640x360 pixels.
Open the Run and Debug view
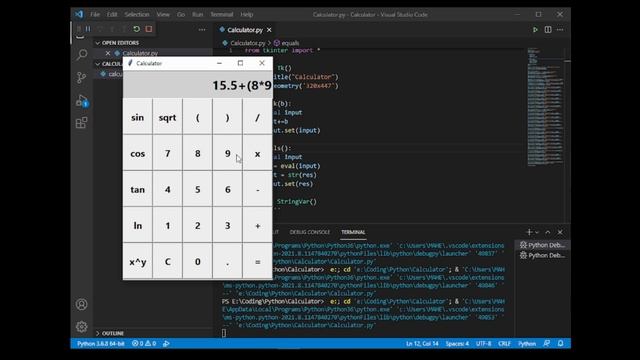coord(82,100)
